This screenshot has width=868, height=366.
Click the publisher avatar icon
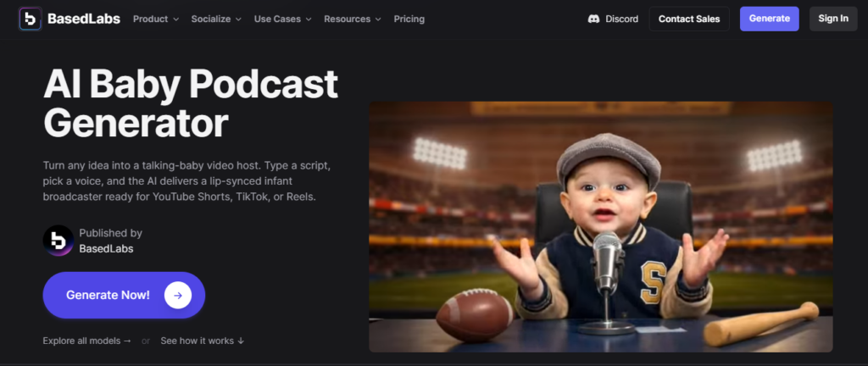point(58,241)
